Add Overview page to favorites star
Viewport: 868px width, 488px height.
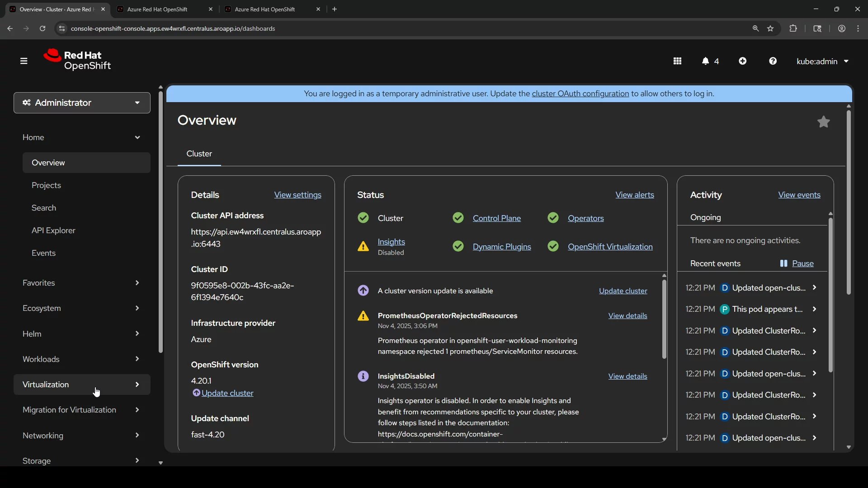pos(823,122)
